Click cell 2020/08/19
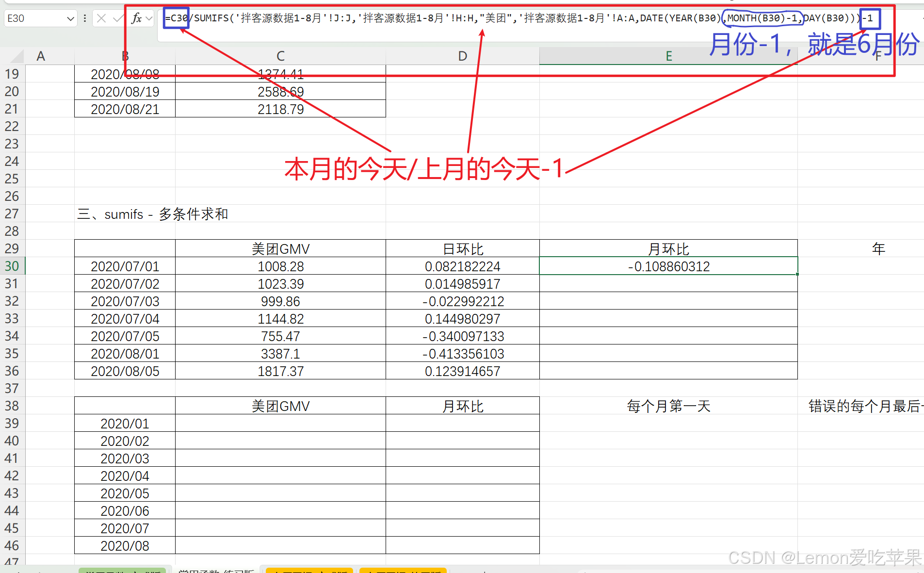The height and width of the screenshot is (573, 924). [x=125, y=91]
